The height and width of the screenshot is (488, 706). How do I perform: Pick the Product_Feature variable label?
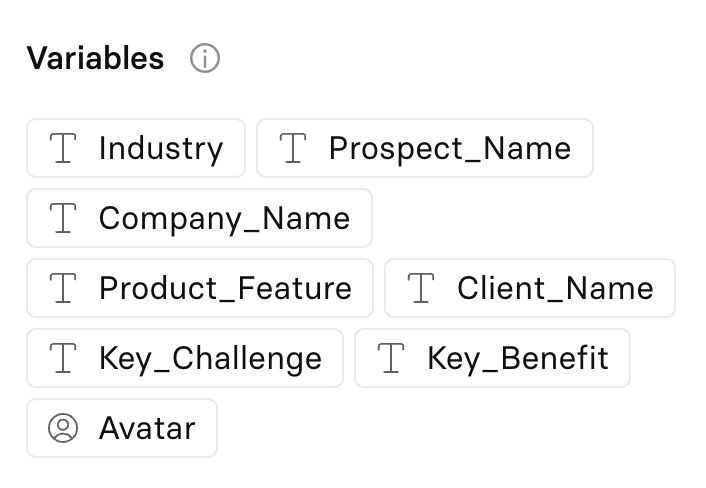225,288
